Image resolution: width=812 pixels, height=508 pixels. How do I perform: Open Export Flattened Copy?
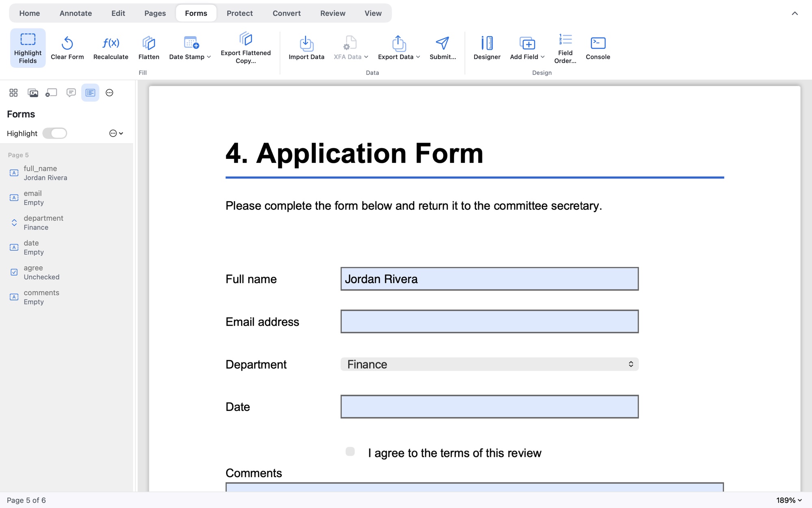(246, 48)
